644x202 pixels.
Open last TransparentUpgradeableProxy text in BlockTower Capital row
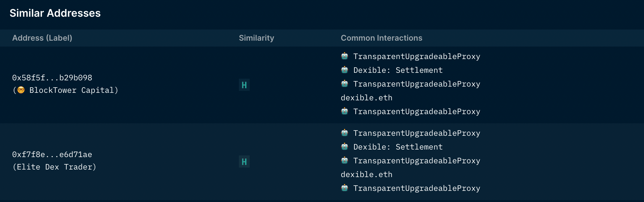pos(417,111)
